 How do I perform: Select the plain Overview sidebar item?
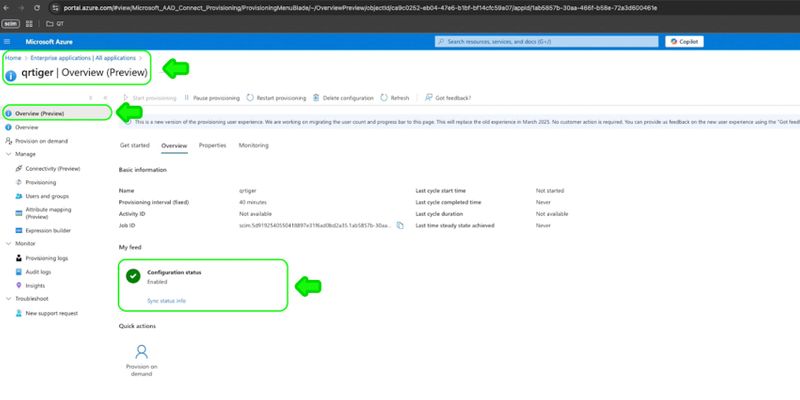(27, 127)
